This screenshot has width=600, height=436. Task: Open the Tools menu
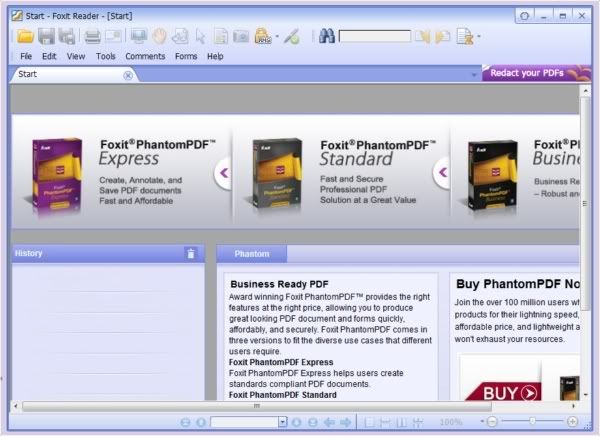coord(106,56)
